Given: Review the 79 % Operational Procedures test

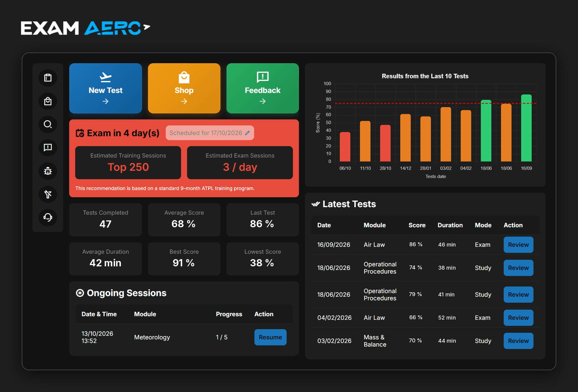Looking at the screenshot, I should (x=518, y=294).
